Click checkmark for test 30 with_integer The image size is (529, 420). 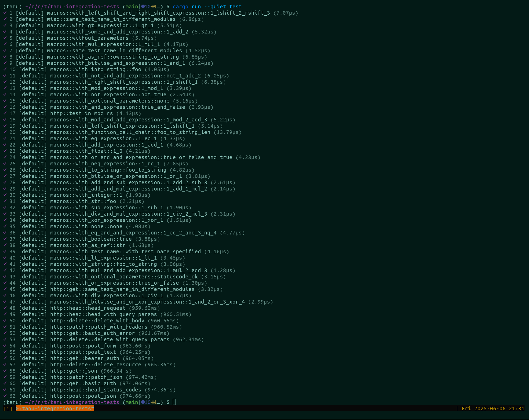click(x=5, y=195)
